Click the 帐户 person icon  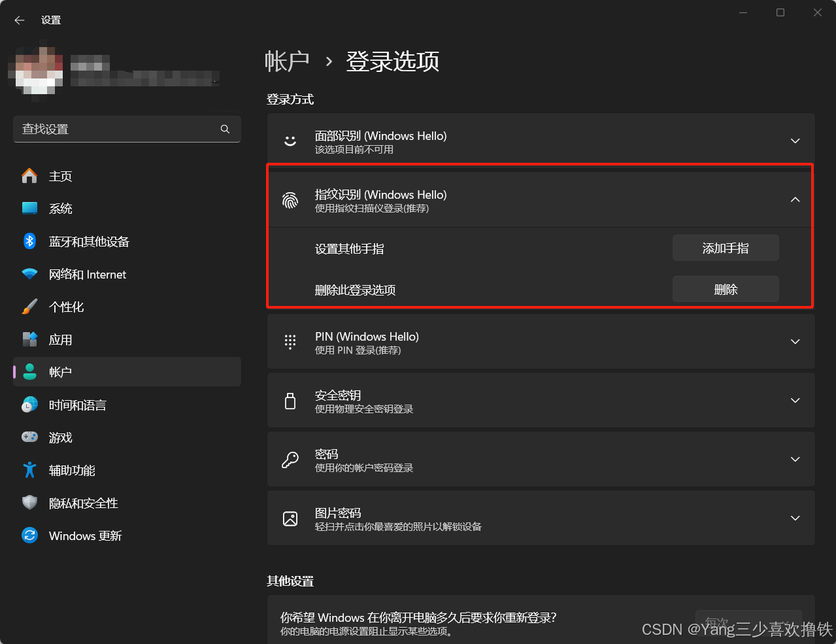click(x=29, y=372)
